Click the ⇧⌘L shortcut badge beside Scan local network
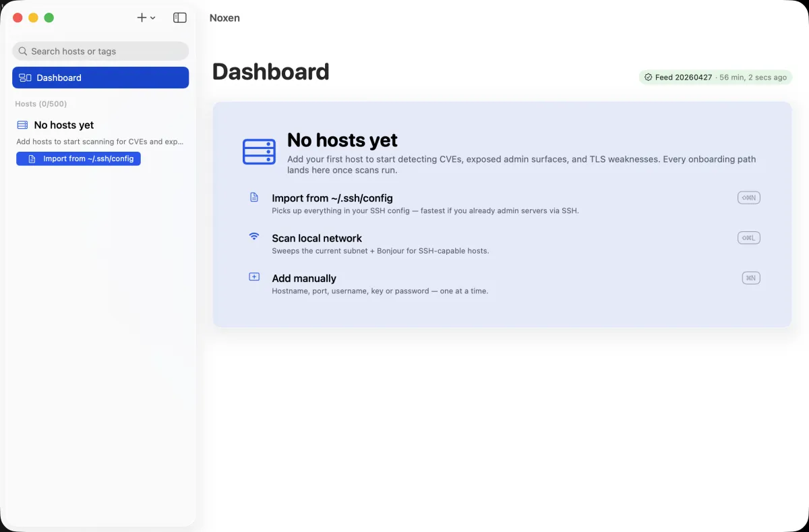Image resolution: width=809 pixels, height=532 pixels. pos(748,237)
